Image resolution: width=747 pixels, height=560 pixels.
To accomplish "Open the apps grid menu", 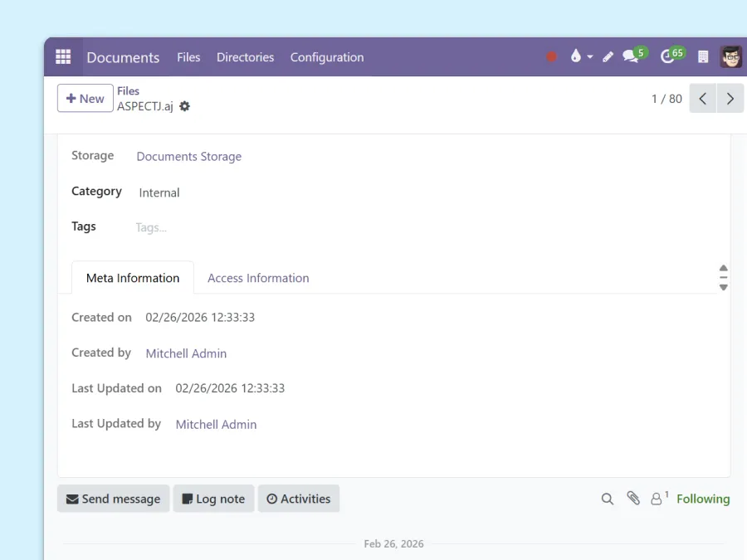I will click(x=63, y=56).
